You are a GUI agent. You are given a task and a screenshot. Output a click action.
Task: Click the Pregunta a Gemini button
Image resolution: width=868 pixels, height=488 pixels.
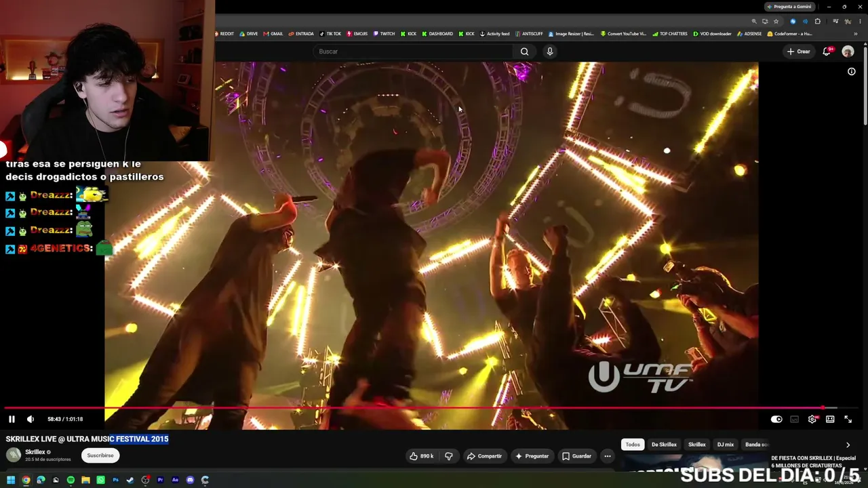point(789,7)
